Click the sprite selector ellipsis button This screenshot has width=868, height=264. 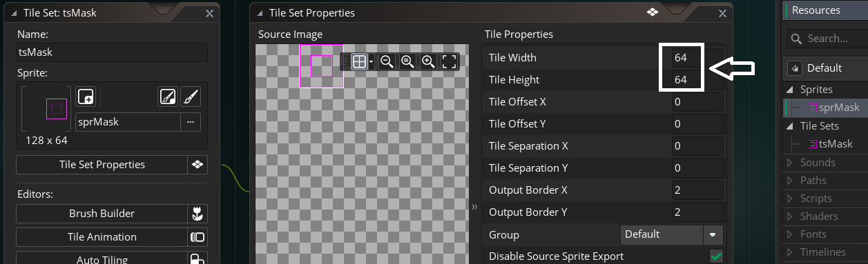[x=191, y=122]
